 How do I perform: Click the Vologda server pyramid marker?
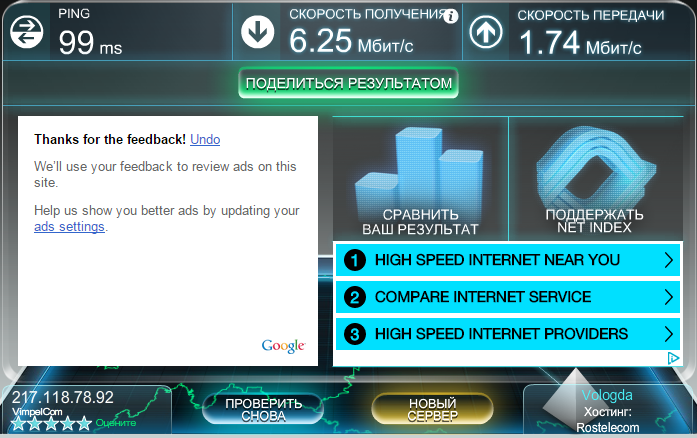[x=573, y=398]
